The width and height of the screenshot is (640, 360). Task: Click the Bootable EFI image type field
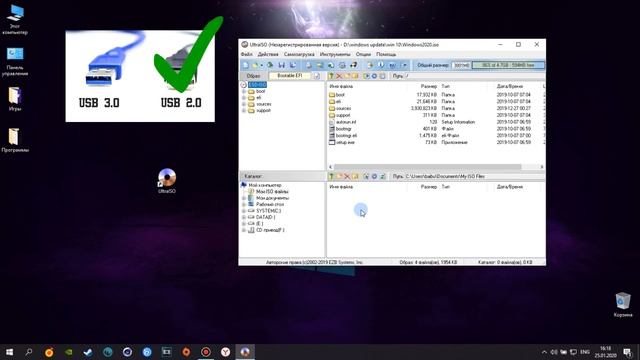(290, 76)
